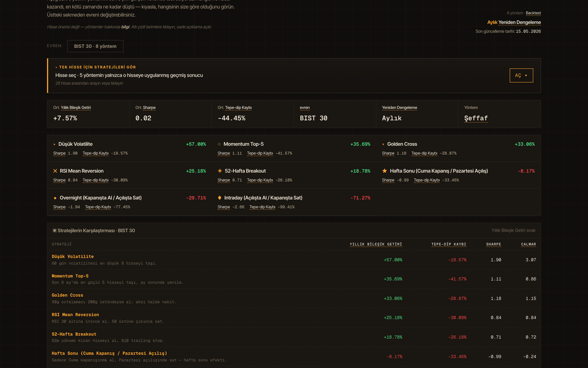Click the down-triangle icon beside Golden Cross
Viewport: 588px width, 368px height.
coord(383,145)
